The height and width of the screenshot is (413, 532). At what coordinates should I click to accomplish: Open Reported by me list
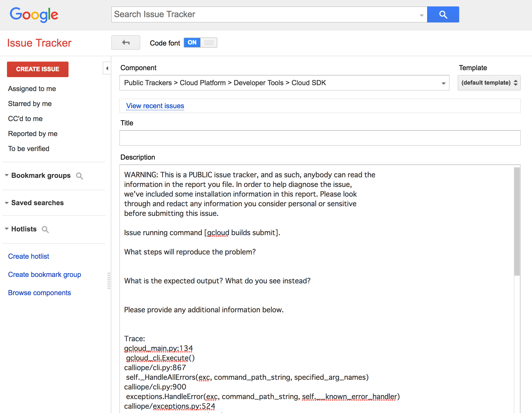(x=33, y=134)
